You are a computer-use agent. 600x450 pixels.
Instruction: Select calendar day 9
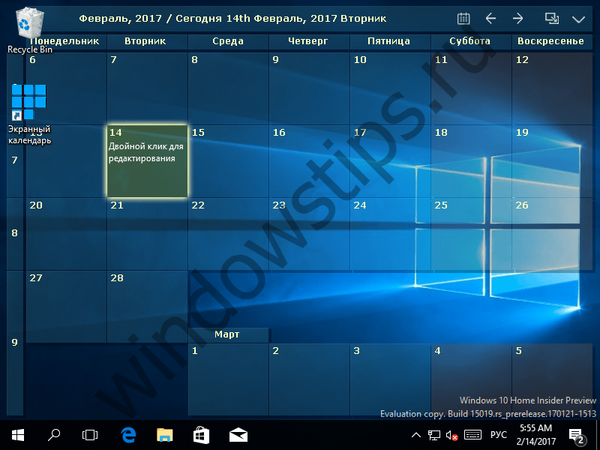pos(309,88)
